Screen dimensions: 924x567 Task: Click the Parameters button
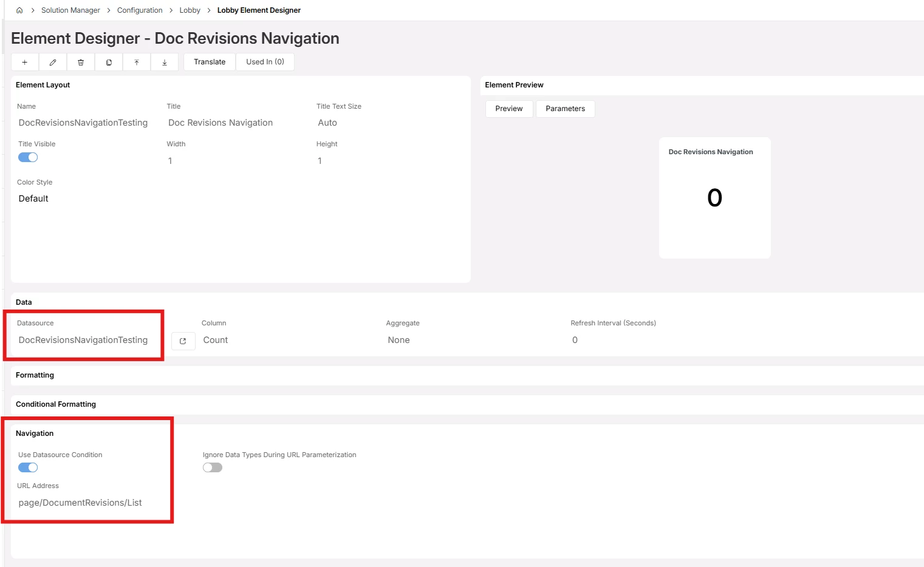click(566, 109)
